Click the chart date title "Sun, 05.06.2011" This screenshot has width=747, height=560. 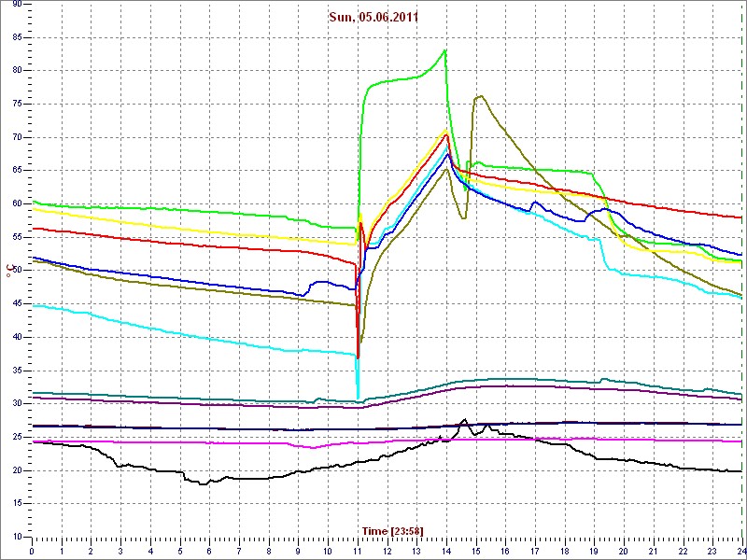click(x=374, y=18)
